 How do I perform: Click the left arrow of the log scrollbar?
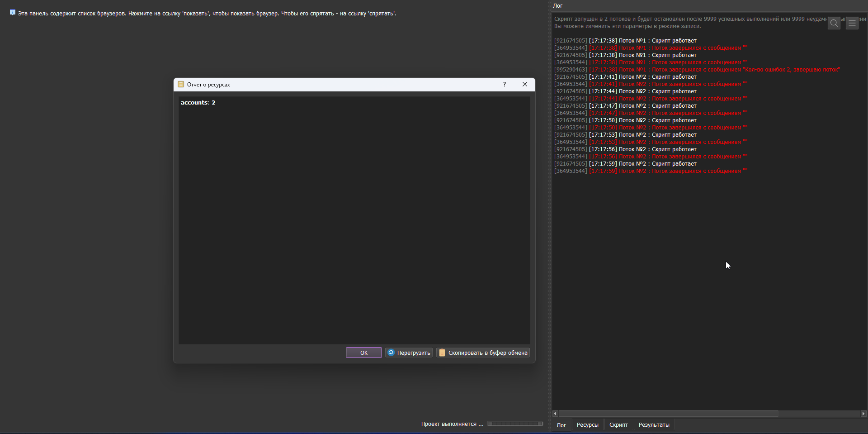(x=555, y=414)
